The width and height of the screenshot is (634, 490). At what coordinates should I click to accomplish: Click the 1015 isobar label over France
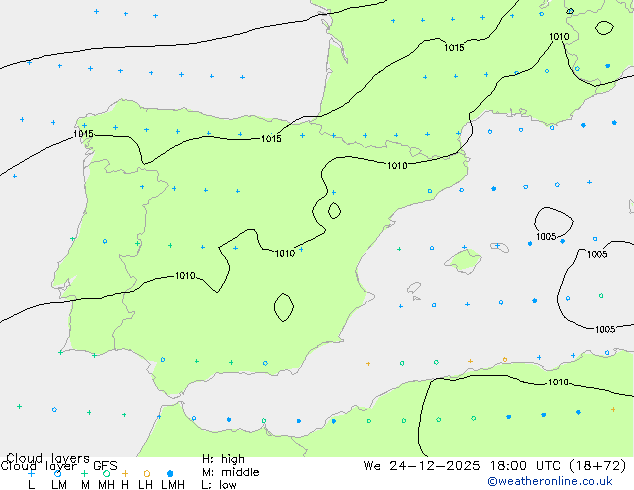click(454, 48)
